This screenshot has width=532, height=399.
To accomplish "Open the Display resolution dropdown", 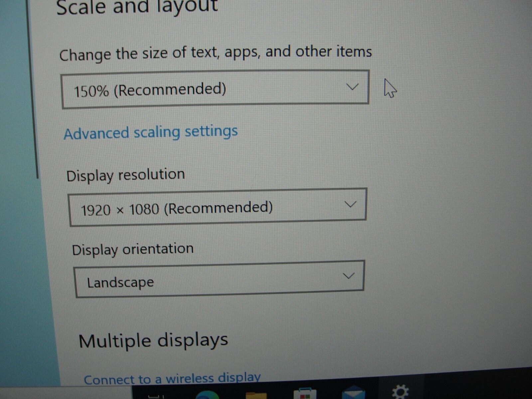I will click(x=217, y=207).
